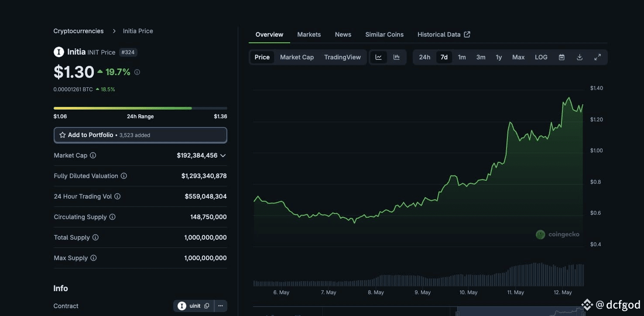Viewport: 644px width, 316px height.
Task: Open more contract options ellipsis
Action: point(220,306)
